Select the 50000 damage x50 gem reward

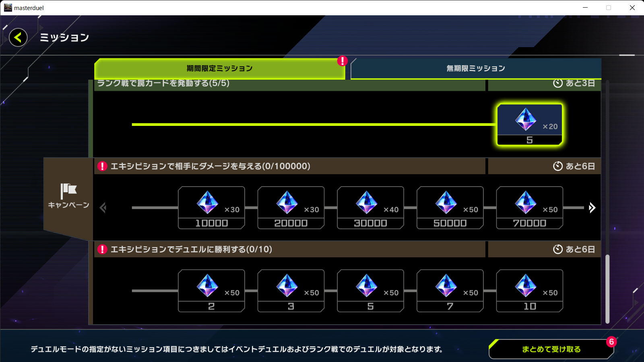coord(450,208)
